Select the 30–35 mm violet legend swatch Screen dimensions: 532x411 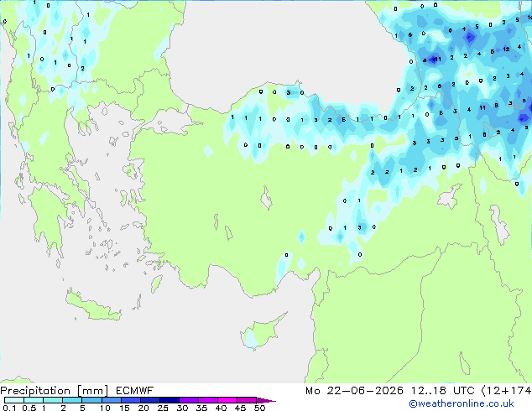point(188,400)
